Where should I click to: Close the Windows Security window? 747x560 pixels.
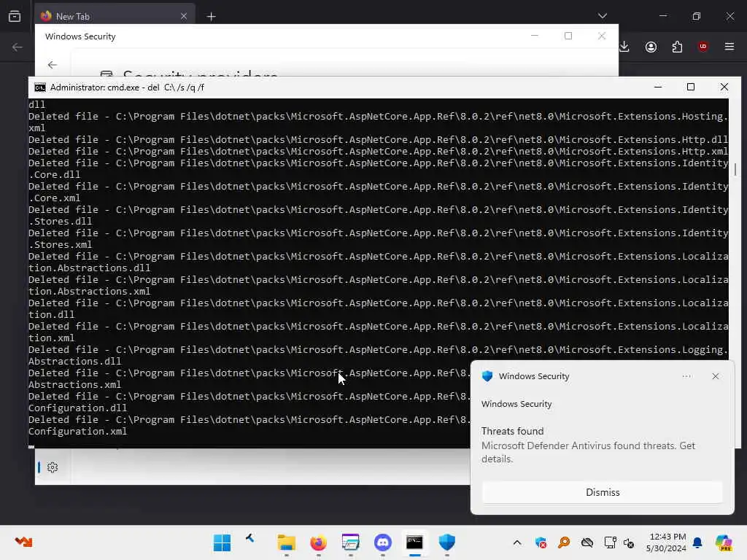click(602, 36)
